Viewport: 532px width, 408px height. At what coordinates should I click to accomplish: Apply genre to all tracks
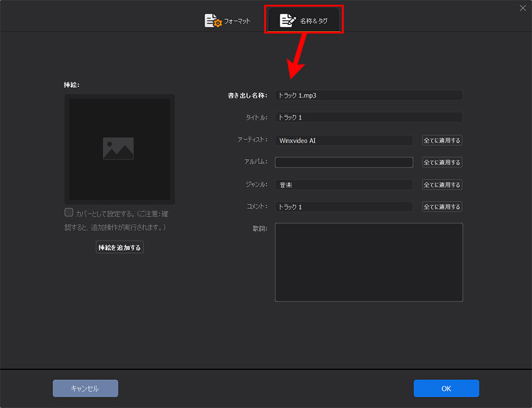pyautogui.click(x=442, y=185)
